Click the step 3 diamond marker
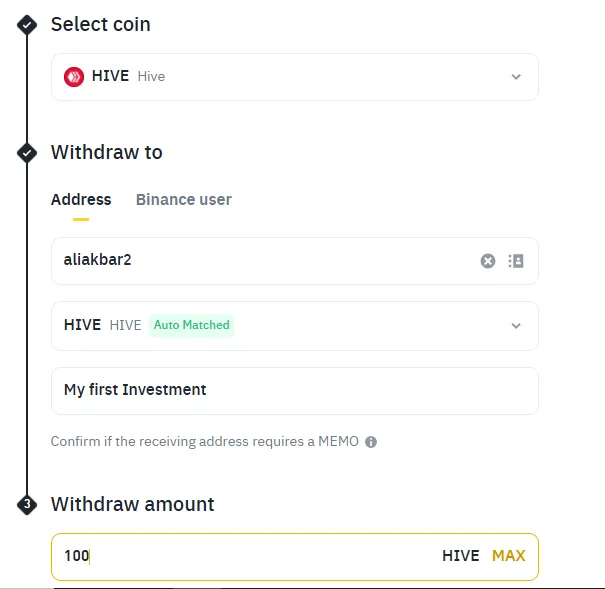Viewport: 605px width, 589px height. pos(27,505)
